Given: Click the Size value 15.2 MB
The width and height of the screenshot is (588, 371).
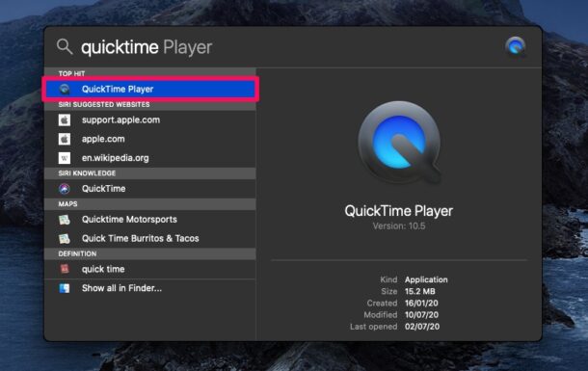Looking at the screenshot, I should [x=420, y=292].
